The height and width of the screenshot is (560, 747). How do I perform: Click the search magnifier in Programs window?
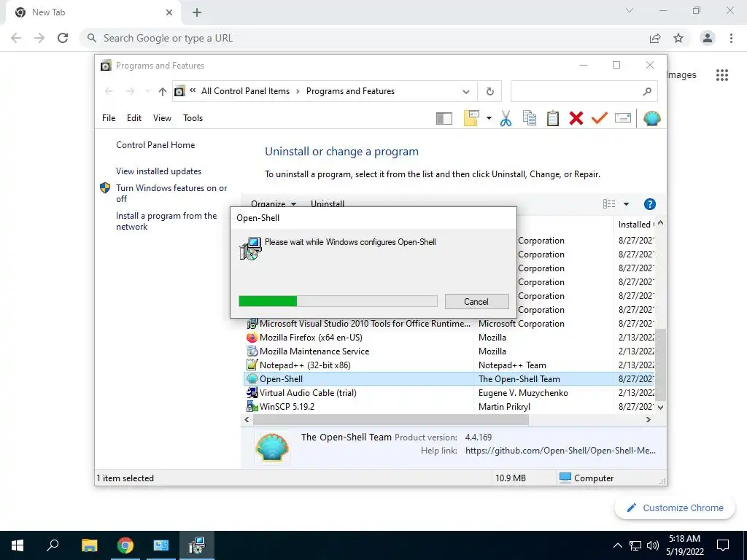point(647,91)
